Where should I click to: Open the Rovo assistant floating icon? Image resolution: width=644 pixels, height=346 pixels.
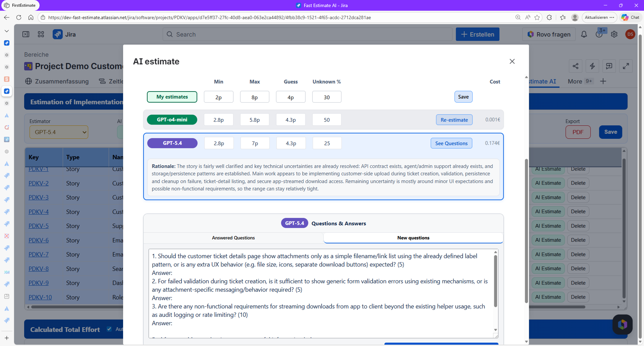pyautogui.click(x=622, y=324)
